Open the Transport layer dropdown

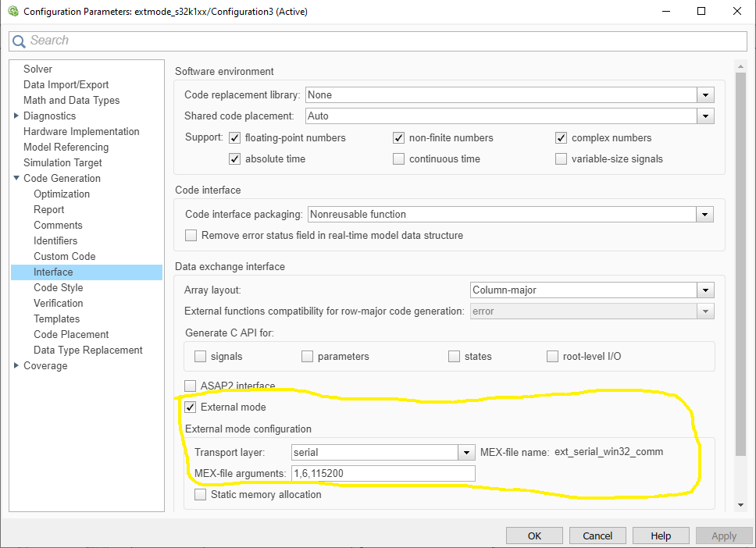467,452
